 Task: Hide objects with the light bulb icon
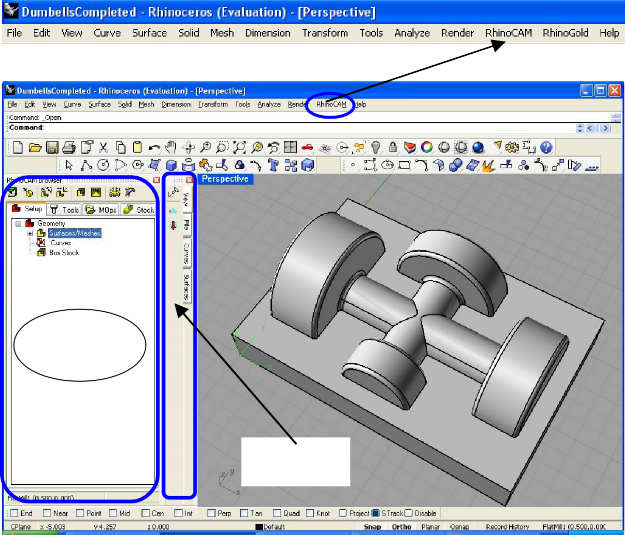376,148
